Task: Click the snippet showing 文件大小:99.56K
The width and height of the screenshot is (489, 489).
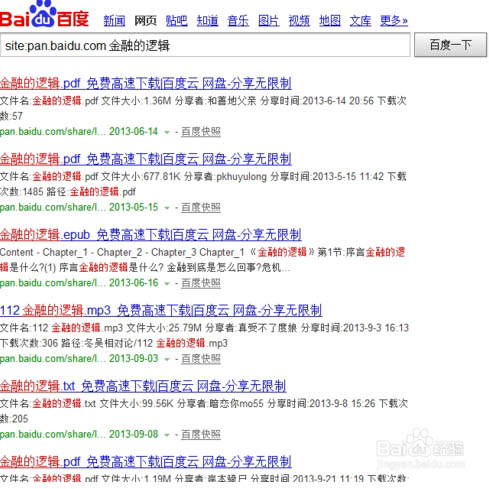Action: click(x=204, y=411)
